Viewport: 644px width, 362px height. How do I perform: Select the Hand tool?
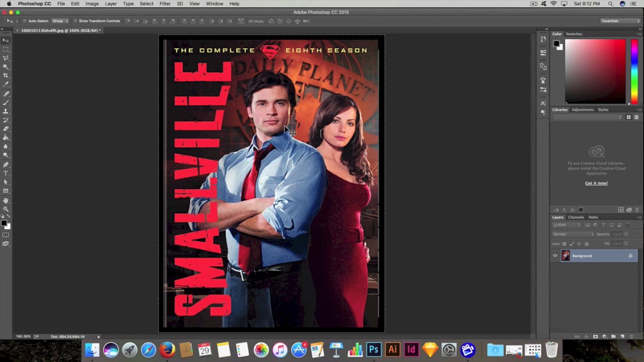(x=6, y=201)
